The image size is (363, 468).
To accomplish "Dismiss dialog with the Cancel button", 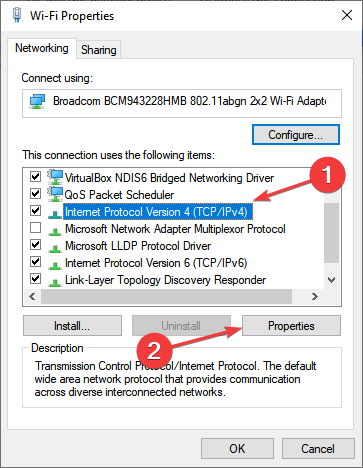I will pos(318,449).
